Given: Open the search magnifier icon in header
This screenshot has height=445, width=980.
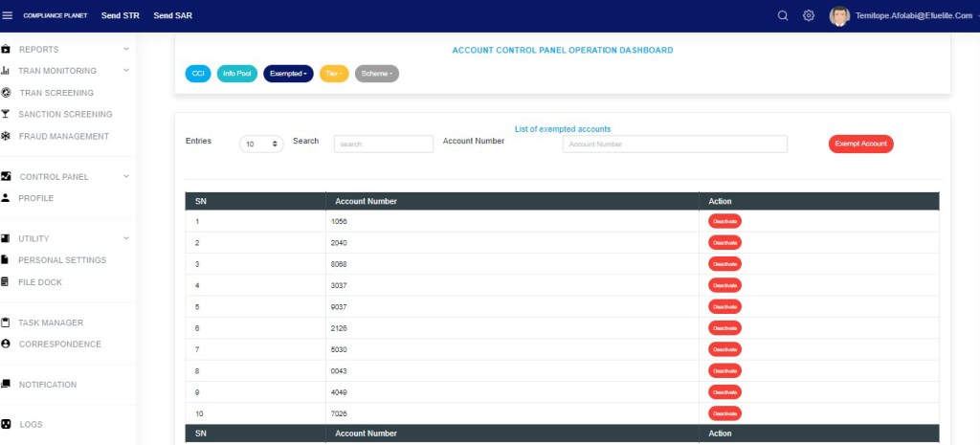Looking at the screenshot, I should coord(783,15).
